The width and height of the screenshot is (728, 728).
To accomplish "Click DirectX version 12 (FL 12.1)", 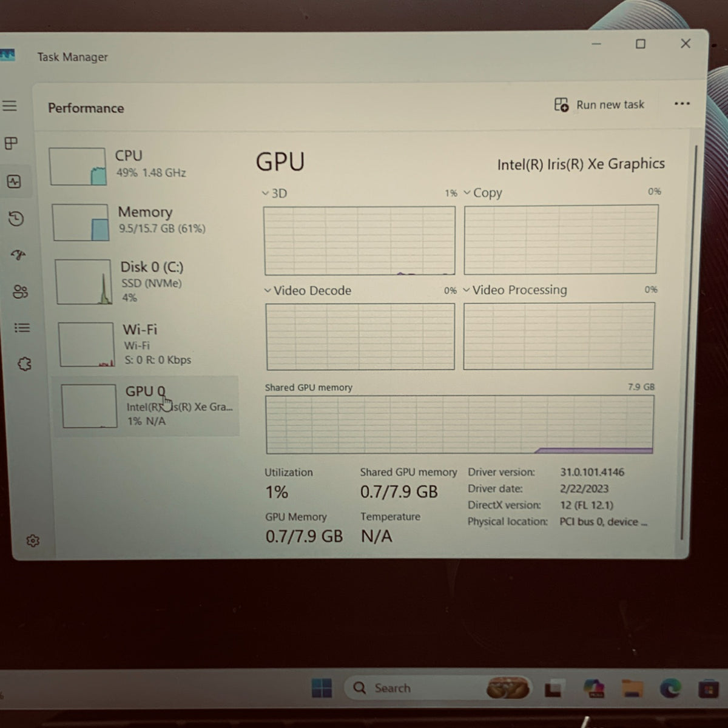I will [587, 505].
